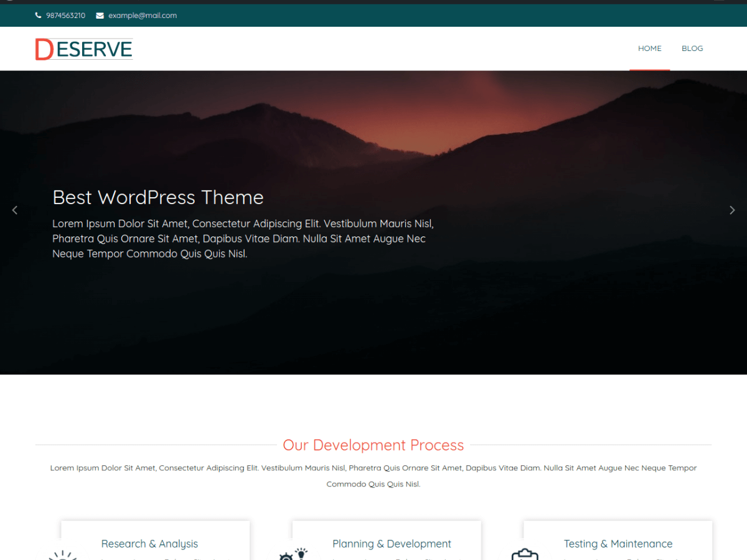Click the phone number 9874563210

click(65, 16)
